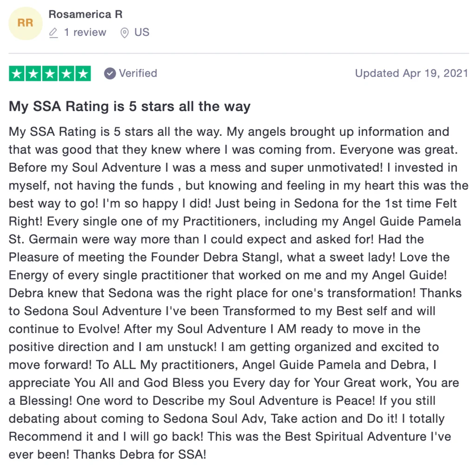The width and height of the screenshot is (476, 468).
Task: Click the closing "Thanks Debra for SSA!" sentence
Action: point(139,454)
